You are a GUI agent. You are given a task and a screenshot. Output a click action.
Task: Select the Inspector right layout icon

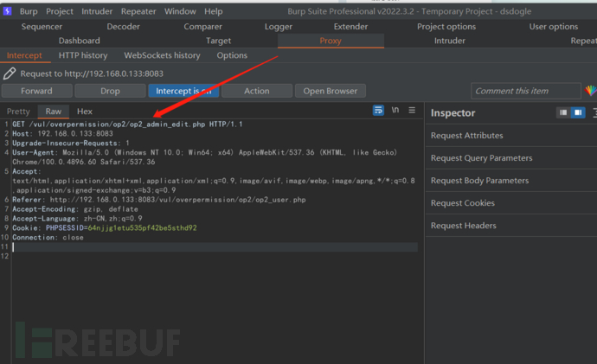[x=578, y=112]
